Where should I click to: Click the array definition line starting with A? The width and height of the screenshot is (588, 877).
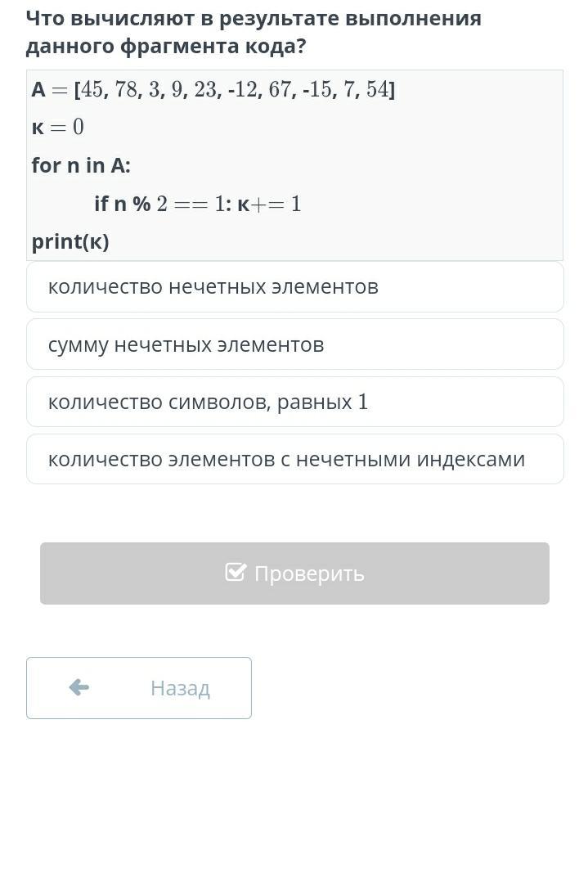(213, 89)
